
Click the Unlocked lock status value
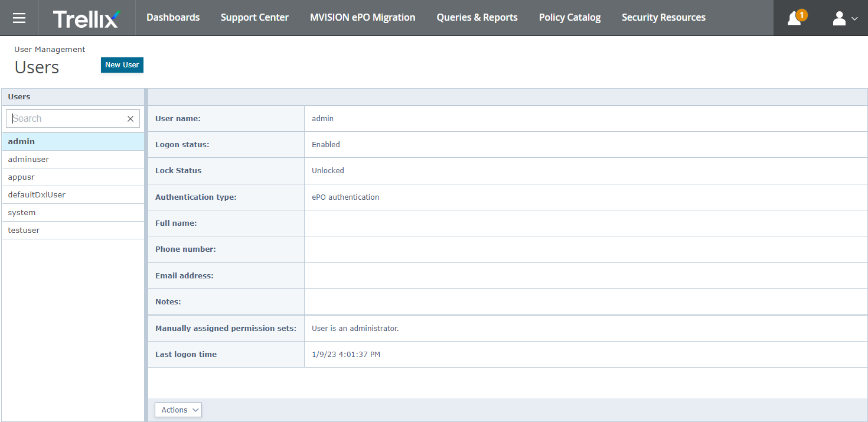tap(328, 171)
